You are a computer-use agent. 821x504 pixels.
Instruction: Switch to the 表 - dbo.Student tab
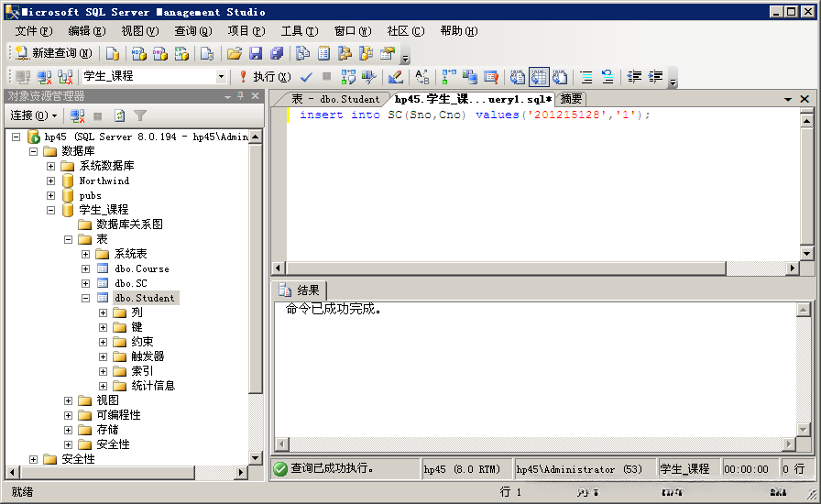pyautogui.click(x=335, y=99)
